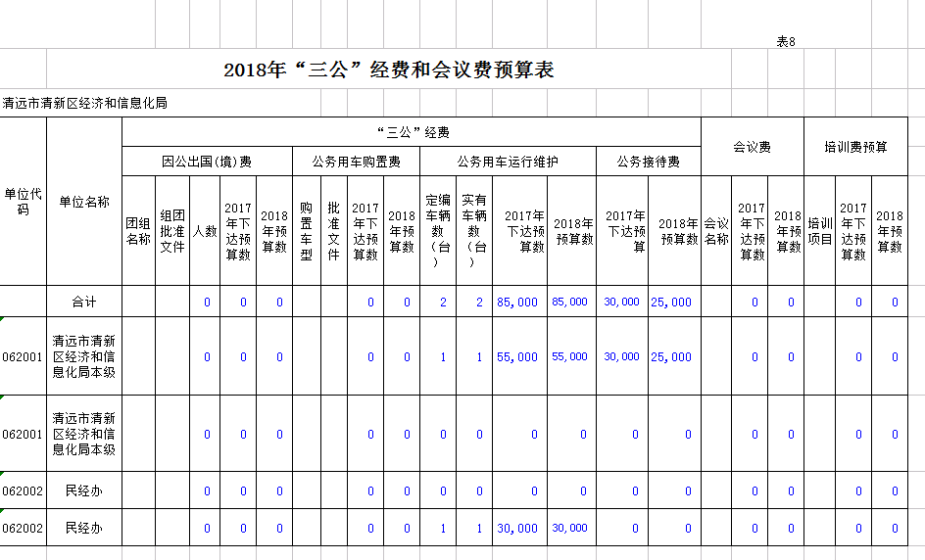Click the 公务用车购置费 header cell
Viewport: 925px width, 560px height.
tap(356, 162)
